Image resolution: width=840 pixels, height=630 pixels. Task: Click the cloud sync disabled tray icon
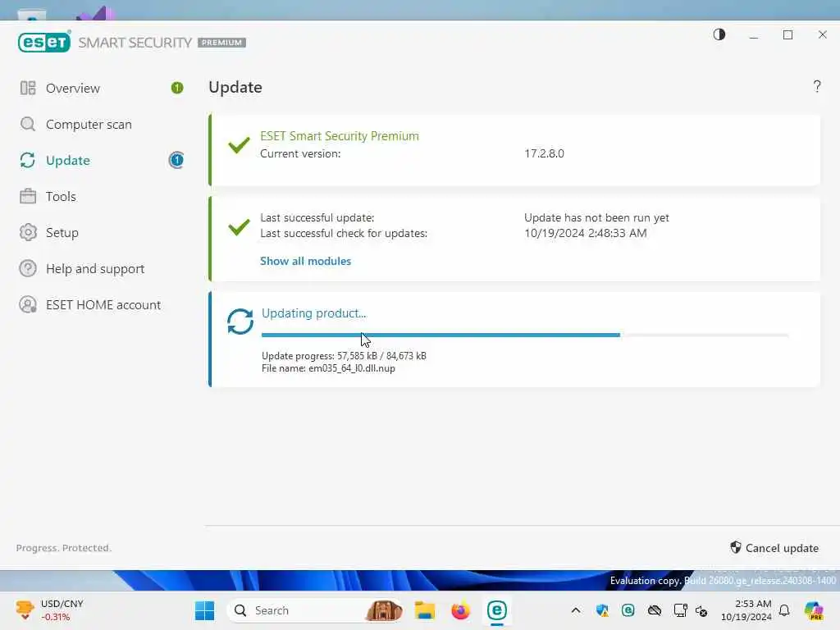point(654,610)
